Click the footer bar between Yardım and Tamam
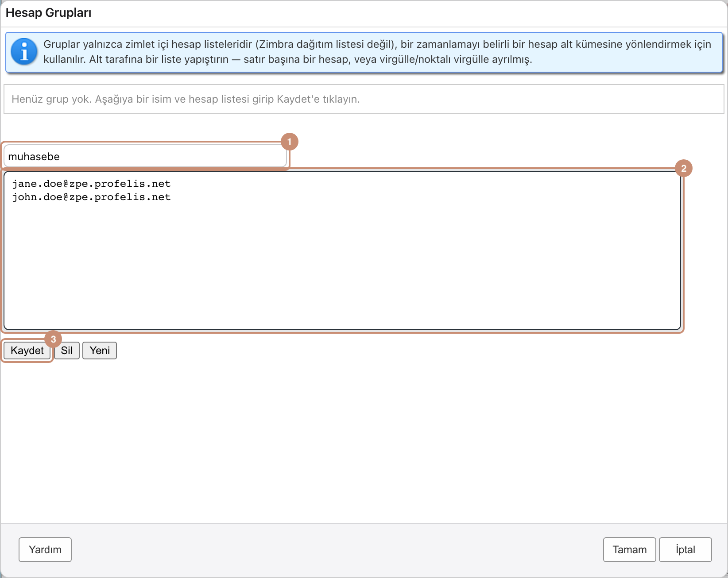 coord(337,550)
